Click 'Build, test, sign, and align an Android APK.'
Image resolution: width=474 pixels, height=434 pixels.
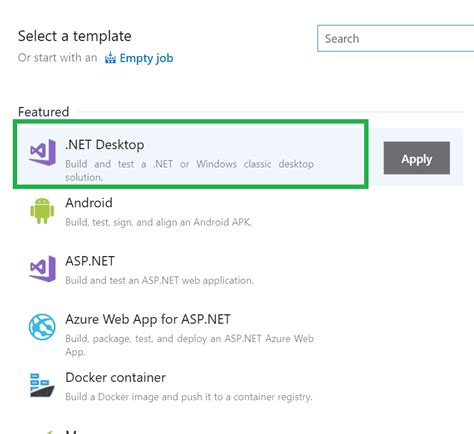[159, 222]
